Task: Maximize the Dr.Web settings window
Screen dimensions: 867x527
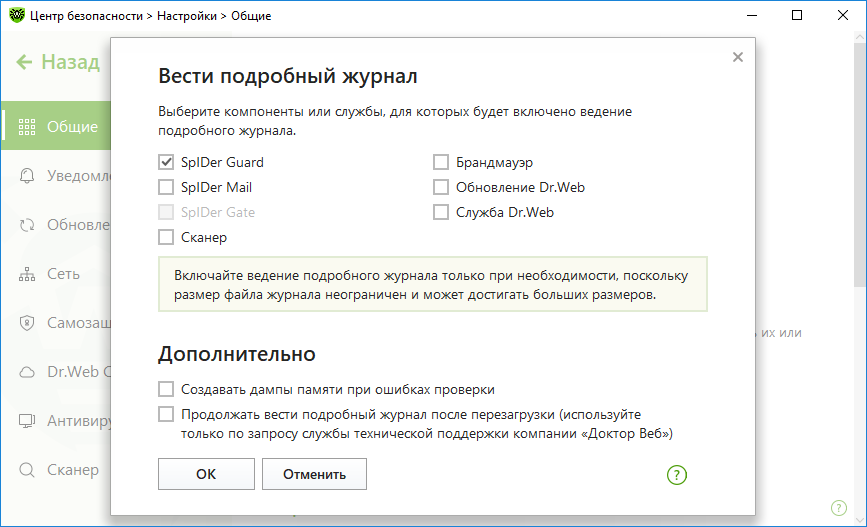Action: [797, 15]
